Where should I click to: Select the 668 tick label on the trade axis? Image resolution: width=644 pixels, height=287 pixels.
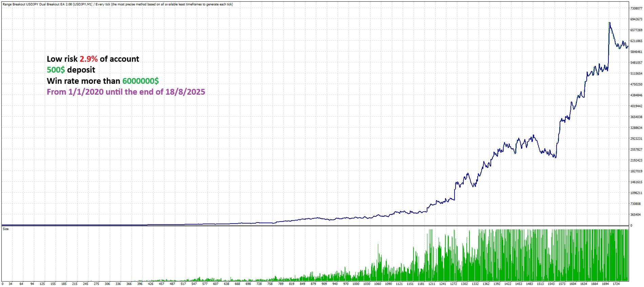click(237, 284)
